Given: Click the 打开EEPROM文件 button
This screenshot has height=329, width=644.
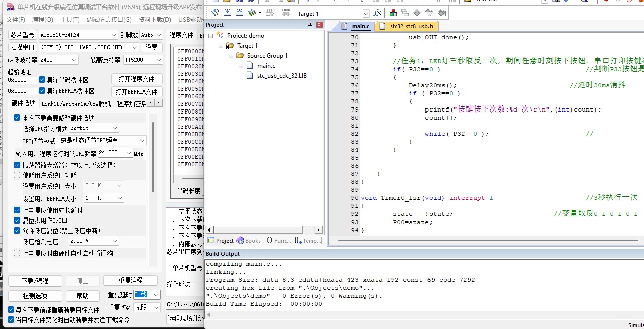Looking at the screenshot, I should coord(137,92).
